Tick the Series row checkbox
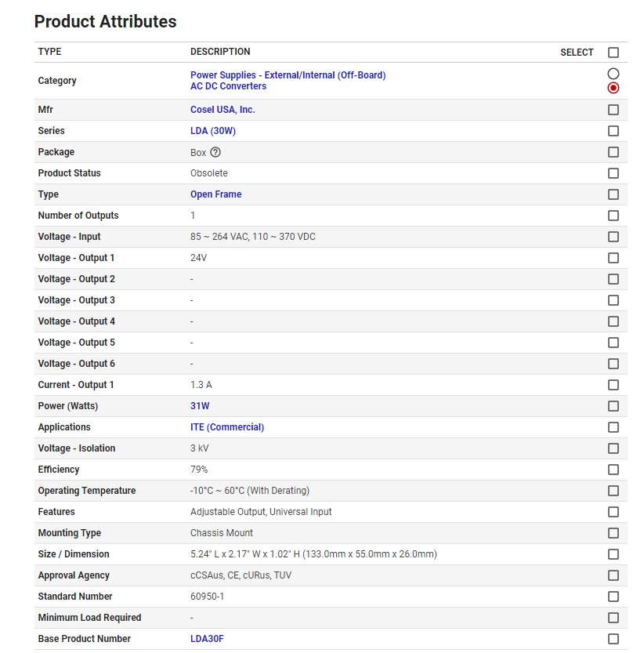 [x=613, y=131]
